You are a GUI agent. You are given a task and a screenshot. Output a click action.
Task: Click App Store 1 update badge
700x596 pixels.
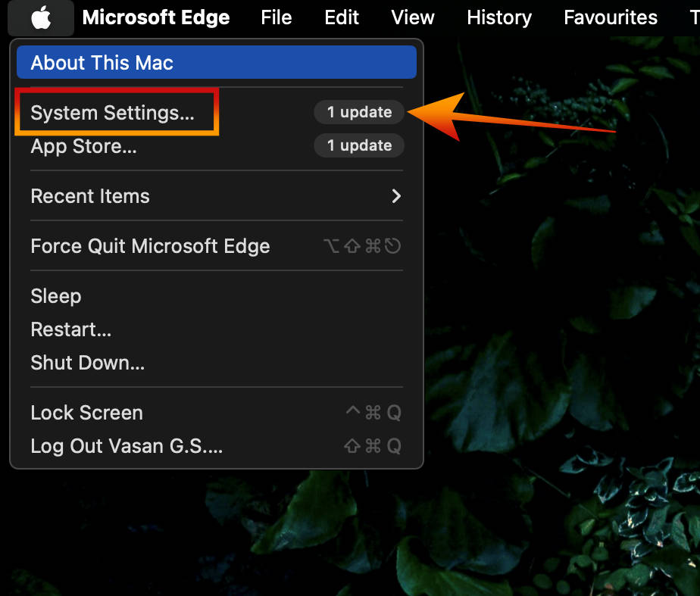[x=359, y=145]
